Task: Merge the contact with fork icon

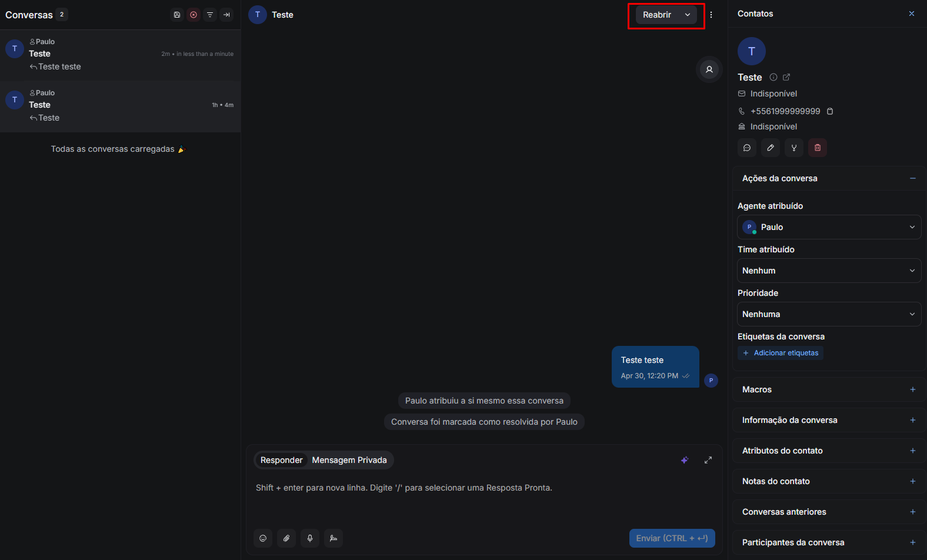Action: point(794,148)
